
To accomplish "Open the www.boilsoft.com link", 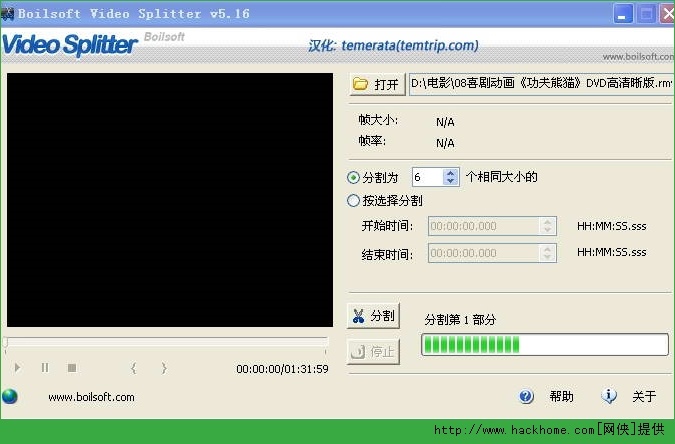I will (91, 397).
